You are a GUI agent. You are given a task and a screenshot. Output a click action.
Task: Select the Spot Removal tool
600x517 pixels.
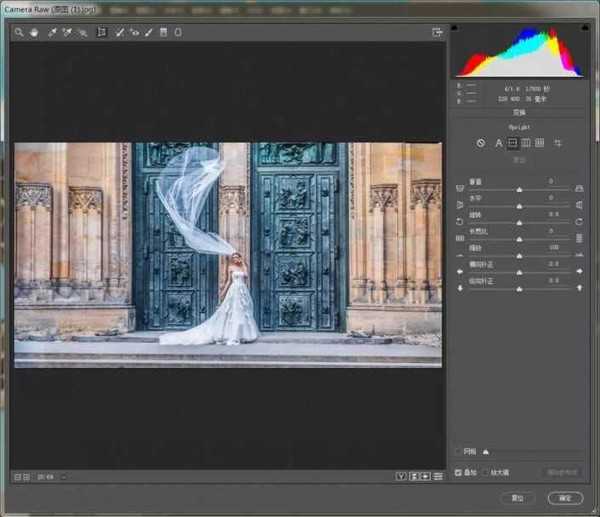[120, 32]
